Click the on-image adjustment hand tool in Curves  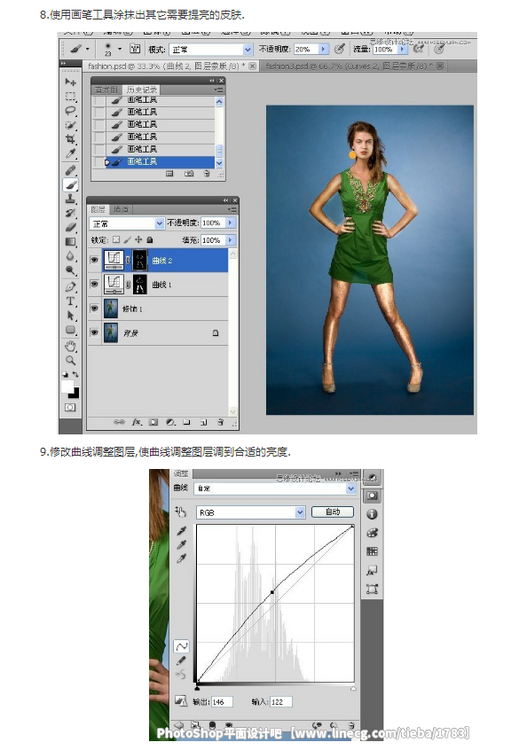[x=180, y=512]
